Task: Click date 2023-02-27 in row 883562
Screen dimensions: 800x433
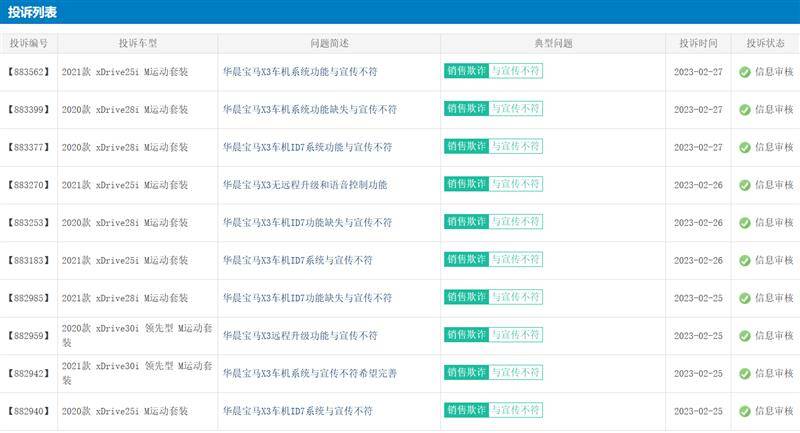Action: 698,72
